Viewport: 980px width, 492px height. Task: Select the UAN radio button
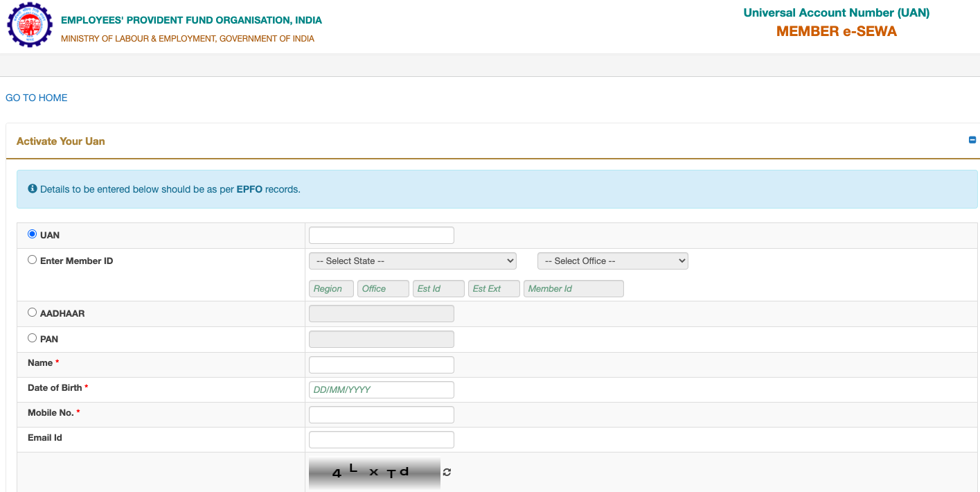tap(32, 234)
